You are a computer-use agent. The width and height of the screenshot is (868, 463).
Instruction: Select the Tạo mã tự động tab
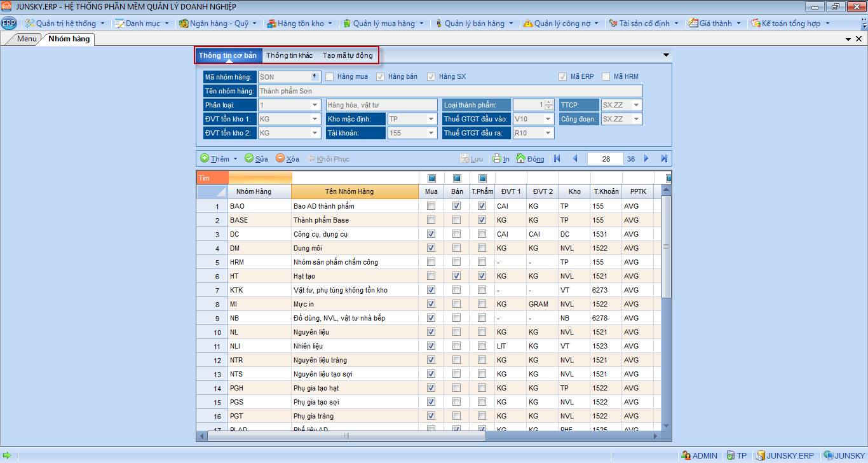[x=348, y=55]
